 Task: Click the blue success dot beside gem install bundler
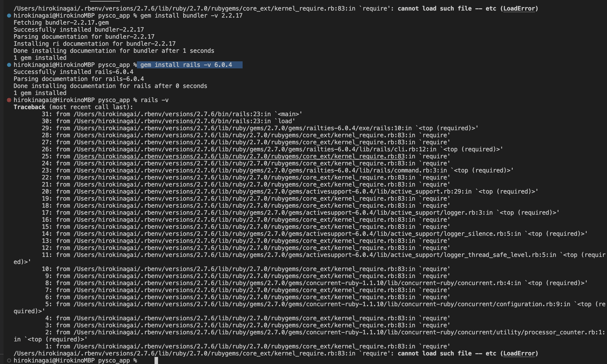point(9,16)
